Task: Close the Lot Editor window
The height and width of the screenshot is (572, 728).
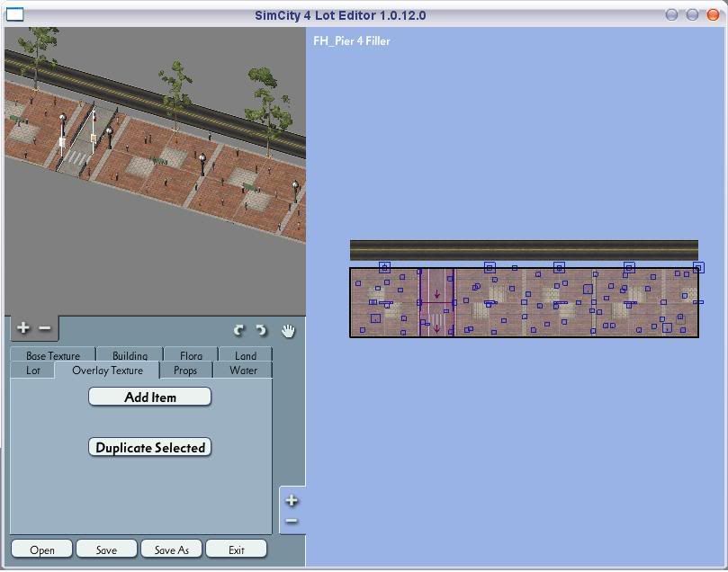Action: tap(713, 15)
